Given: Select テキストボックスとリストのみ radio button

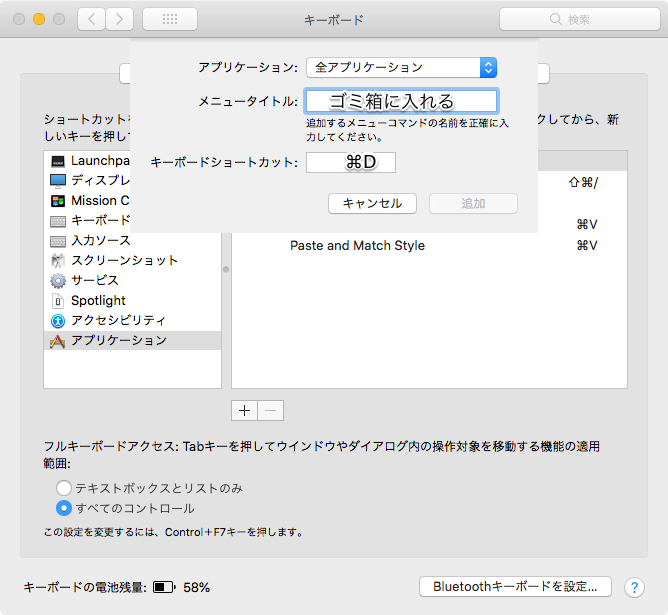Looking at the screenshot, I should pyautogui.click(x=63, y=488).
